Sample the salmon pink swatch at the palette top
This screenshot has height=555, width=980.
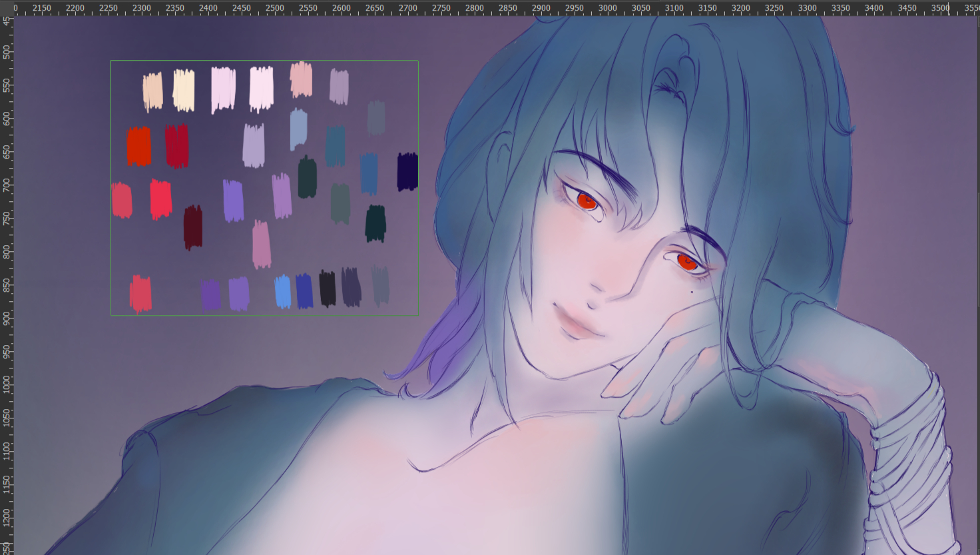(301, 79)
